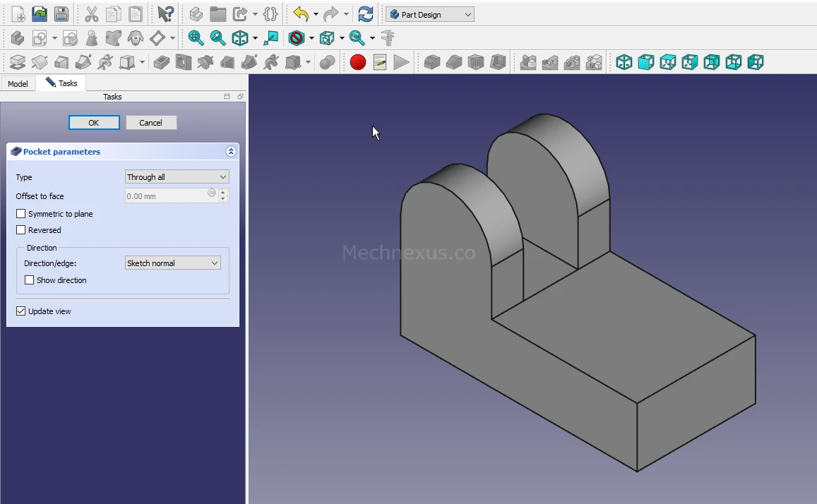
Task: Open the Part Design workbench selector
Action: pyautogui.click(x=429, y=15)
